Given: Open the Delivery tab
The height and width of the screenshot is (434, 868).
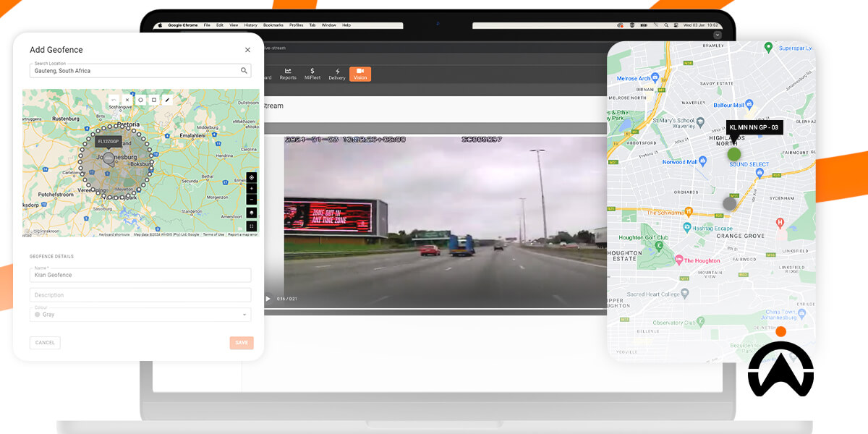Looking at the screenshot, I should 337,74.
